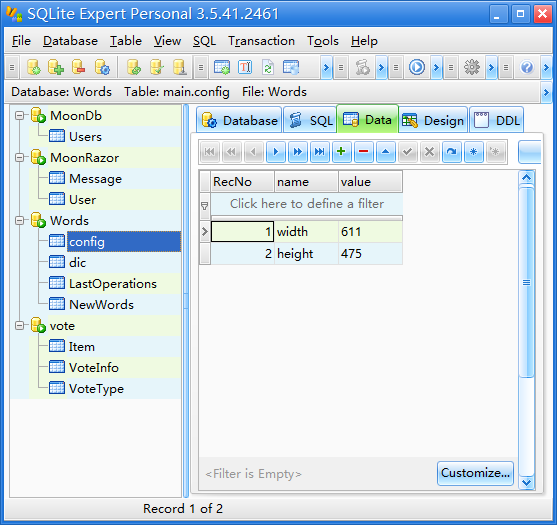Viewport: 557px width, 525px height.
Task: Click the Backup Database icon with down arrow
Action: point(179,67)
